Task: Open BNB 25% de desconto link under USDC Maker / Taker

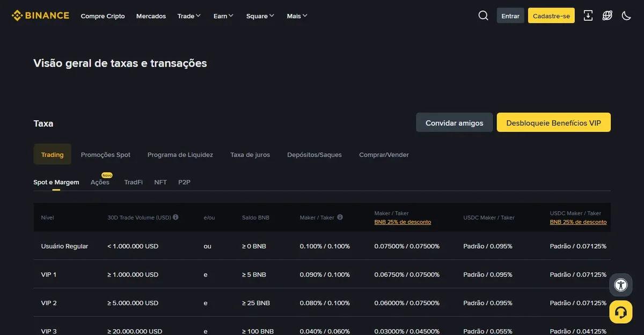Action: point(578,222)
